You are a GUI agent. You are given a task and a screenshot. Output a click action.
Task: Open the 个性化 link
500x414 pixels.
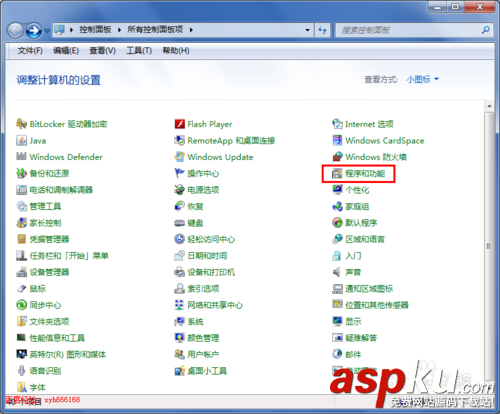click(x=357, y=190)
